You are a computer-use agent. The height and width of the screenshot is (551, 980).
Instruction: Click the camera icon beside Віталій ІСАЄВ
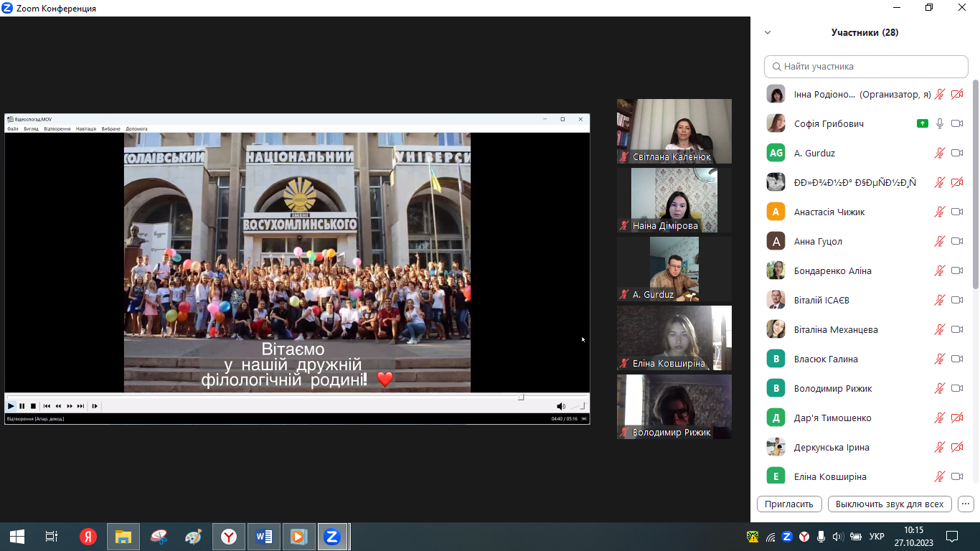point(956,300)
